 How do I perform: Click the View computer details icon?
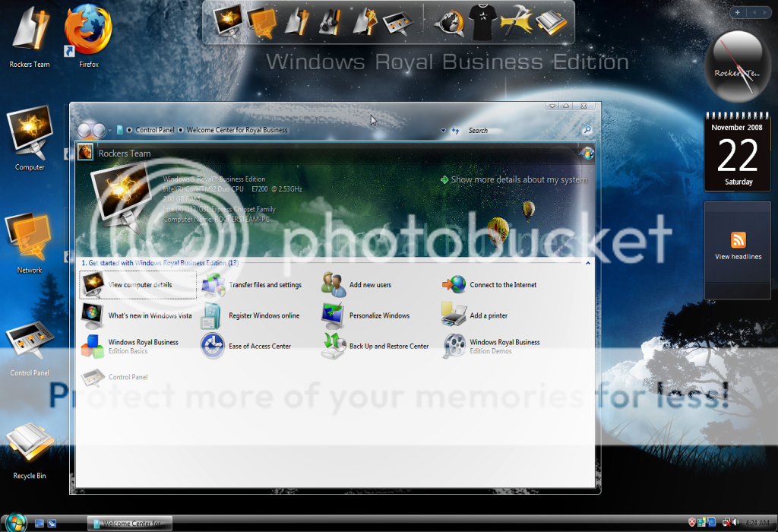pos(93,284)
